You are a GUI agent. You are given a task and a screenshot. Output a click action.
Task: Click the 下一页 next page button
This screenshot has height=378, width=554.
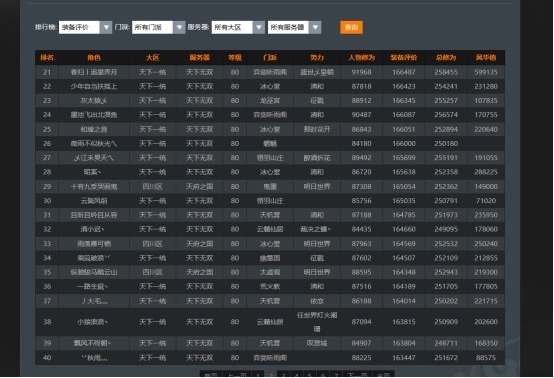tap(357, 374)
